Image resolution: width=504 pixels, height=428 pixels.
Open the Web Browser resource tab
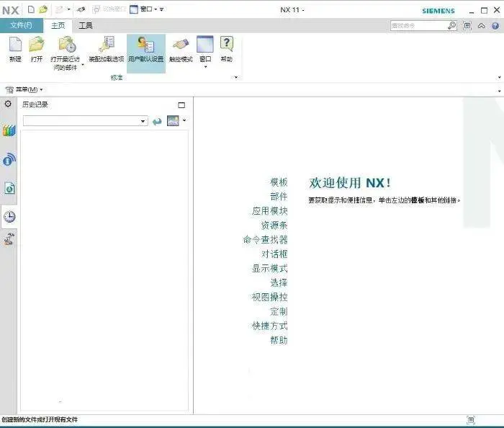[x=9, y=189]
